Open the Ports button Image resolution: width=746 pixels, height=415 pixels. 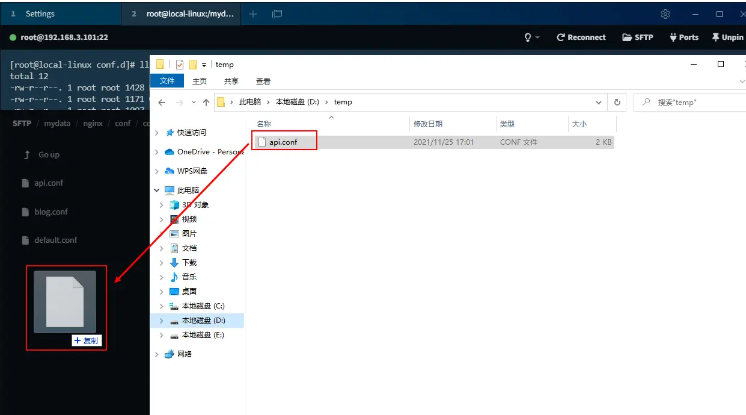[684, 37]
